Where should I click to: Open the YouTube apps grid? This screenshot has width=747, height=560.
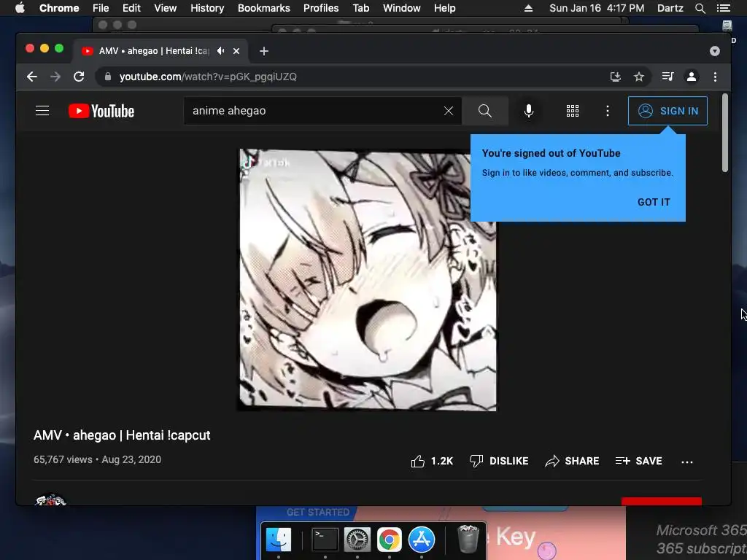573,111
